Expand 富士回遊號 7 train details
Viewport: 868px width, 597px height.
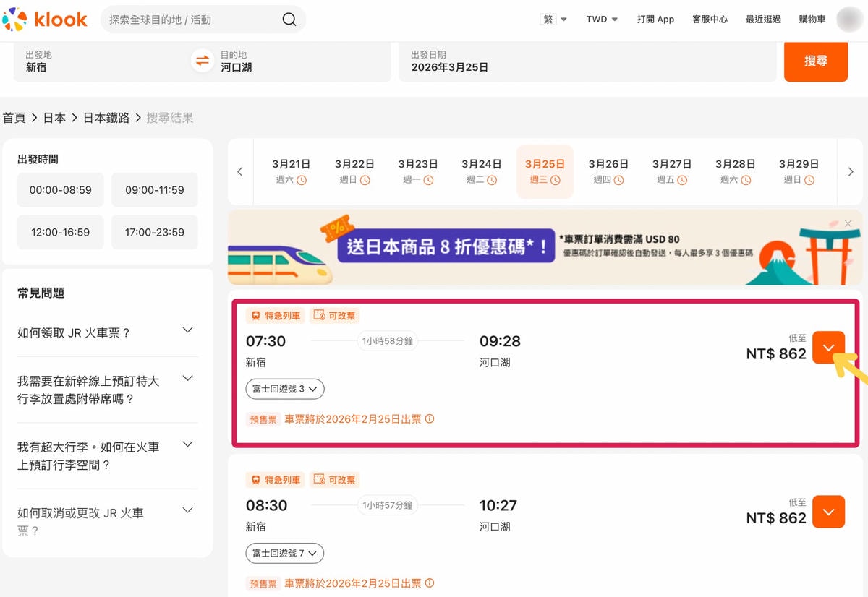click(x=285, y=554)
